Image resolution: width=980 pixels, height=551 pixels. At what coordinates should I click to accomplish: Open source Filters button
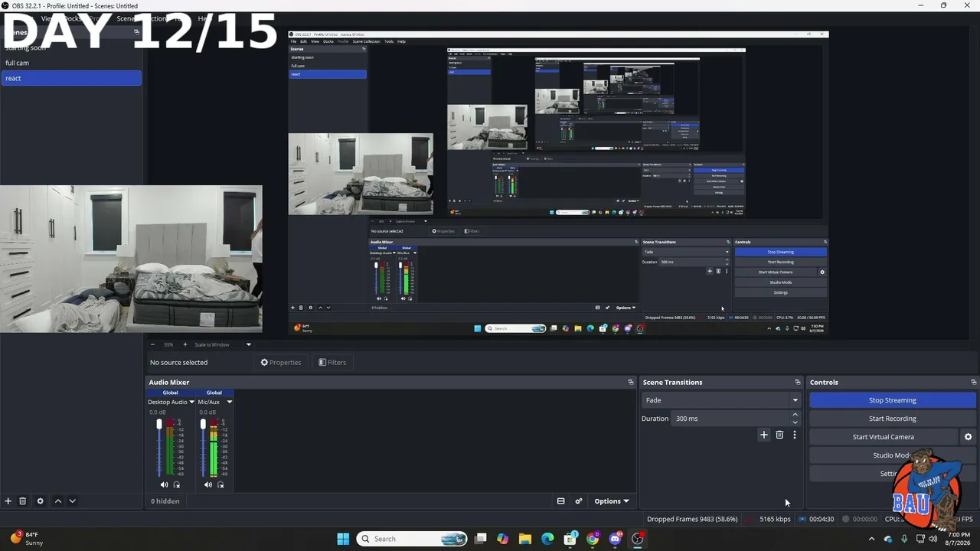click(x=332, y=363)
